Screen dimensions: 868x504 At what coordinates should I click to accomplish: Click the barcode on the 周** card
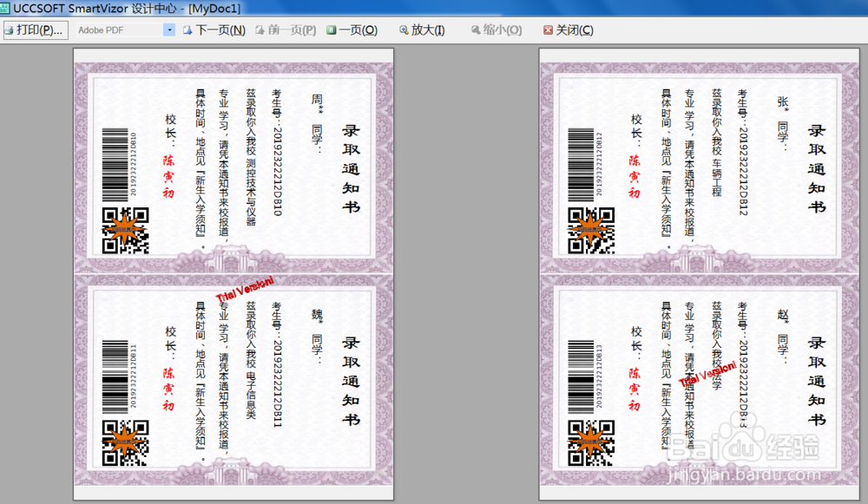pyautogui.click(x=115, y=165)
